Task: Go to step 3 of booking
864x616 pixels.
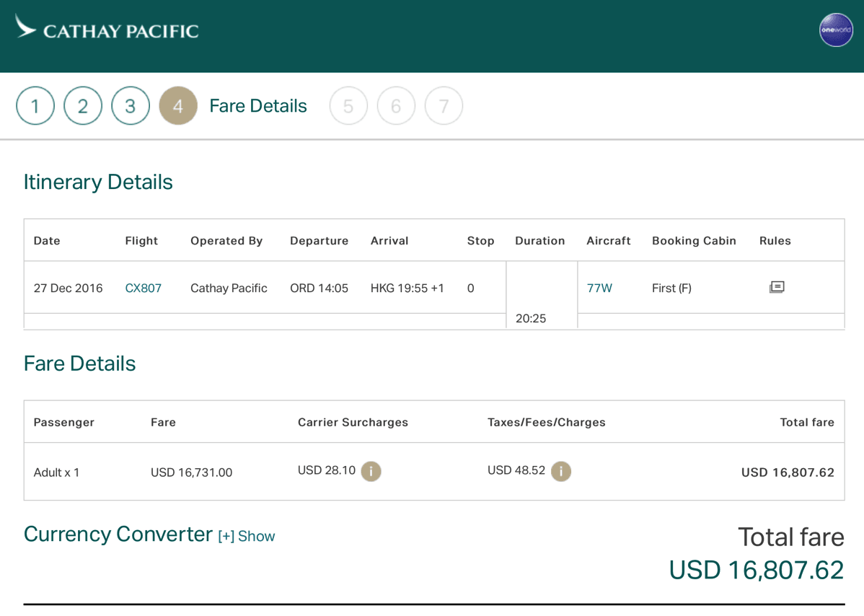Action: click(130, 106)
